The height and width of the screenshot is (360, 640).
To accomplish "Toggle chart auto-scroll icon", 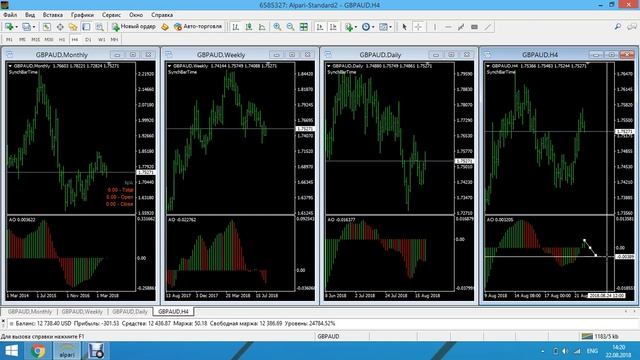I will point(320,27).
